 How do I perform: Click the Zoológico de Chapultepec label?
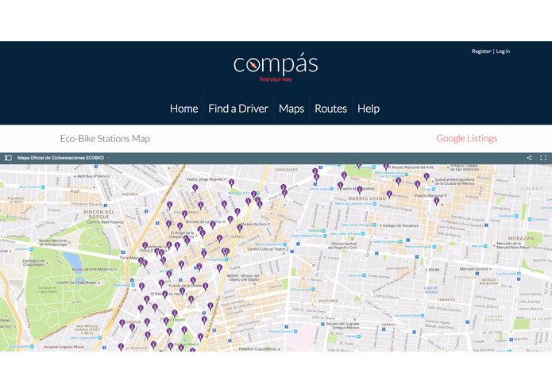(x=33, y=263)
